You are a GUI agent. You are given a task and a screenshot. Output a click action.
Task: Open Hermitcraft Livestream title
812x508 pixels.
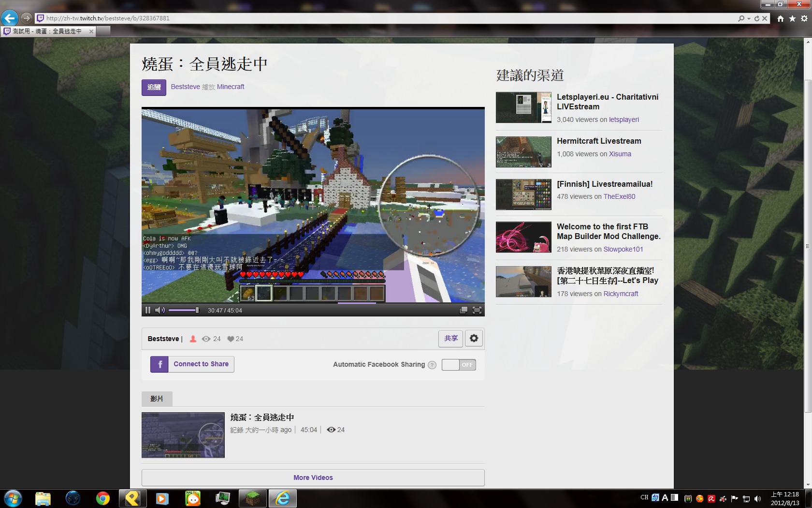point(599,141)
